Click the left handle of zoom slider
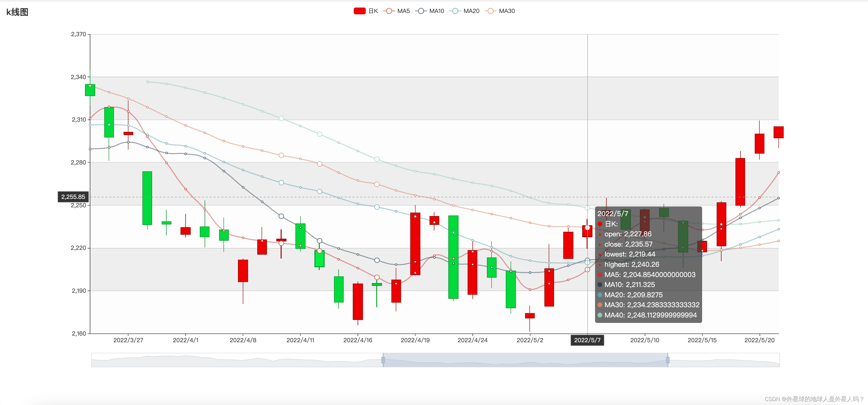Image resolution: width=868 pixels, height=405 pixels. tap(383, 360)
